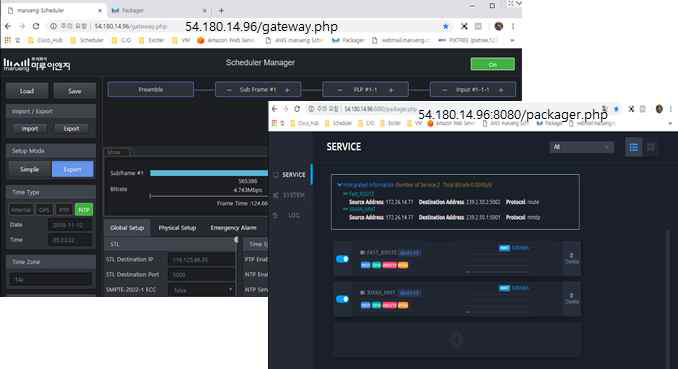
Task: Remove Input #1-1-1 using its minus icon
Action: click(x=444, y=90)
